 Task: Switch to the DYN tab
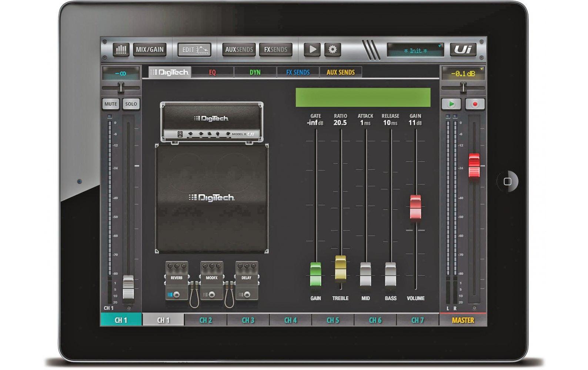point(255,72)
